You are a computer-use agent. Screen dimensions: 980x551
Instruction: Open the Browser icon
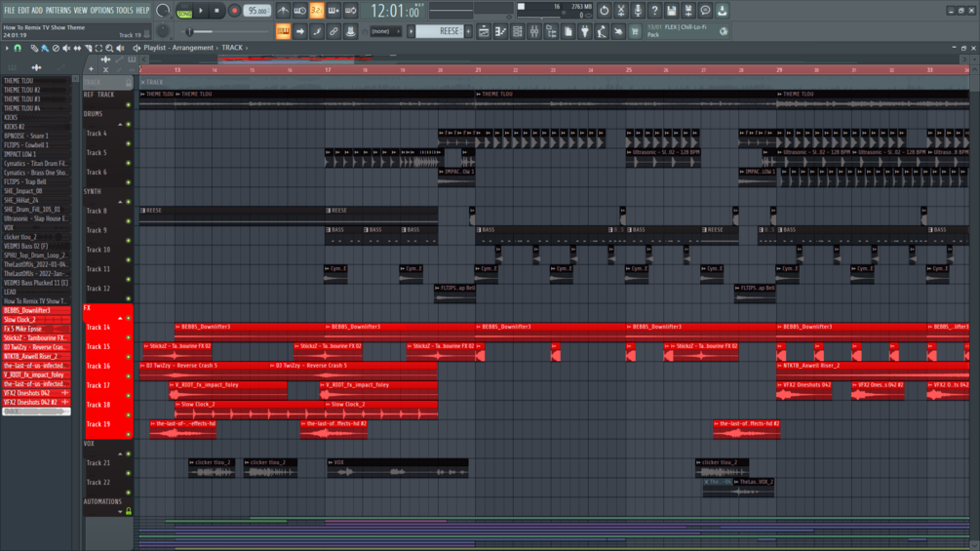click(x=551, y=31)
